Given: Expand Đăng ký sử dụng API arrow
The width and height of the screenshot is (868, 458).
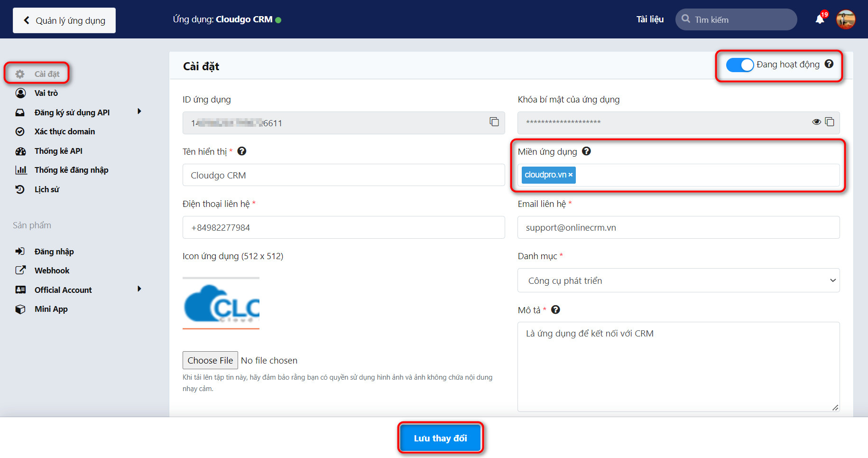Looking at the screenshot, I should click(x=139, y=112).
